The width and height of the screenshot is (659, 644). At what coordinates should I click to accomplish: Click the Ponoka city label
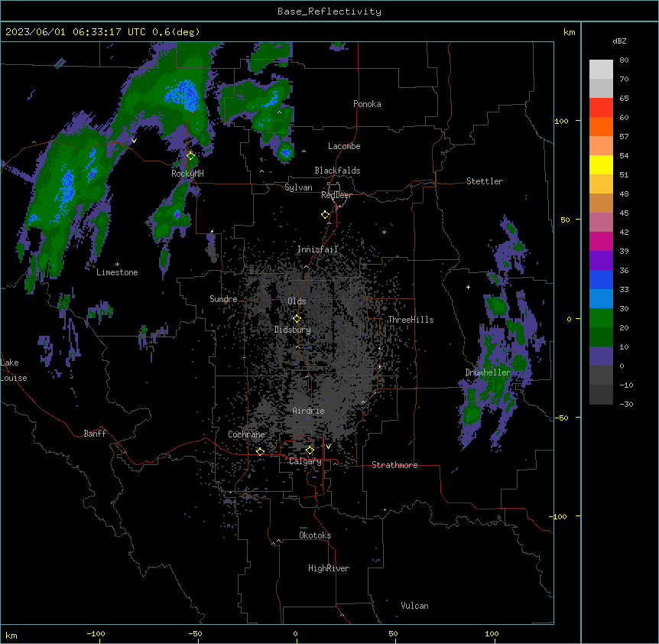367,104
